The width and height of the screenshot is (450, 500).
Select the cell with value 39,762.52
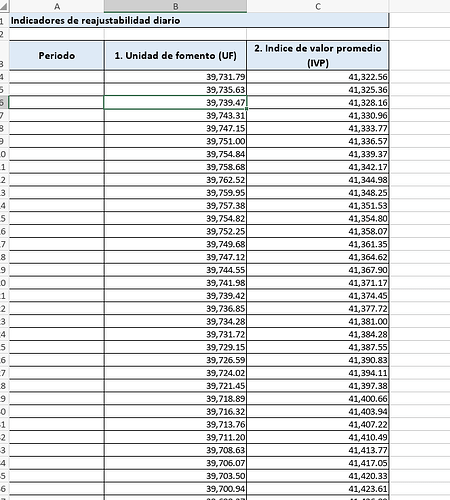[175, 180]
